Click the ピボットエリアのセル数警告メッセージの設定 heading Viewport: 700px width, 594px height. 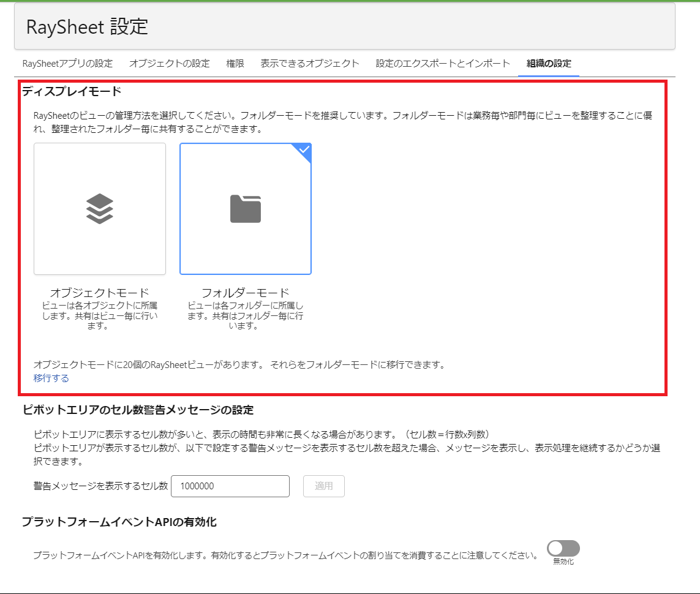click(138, 410)
